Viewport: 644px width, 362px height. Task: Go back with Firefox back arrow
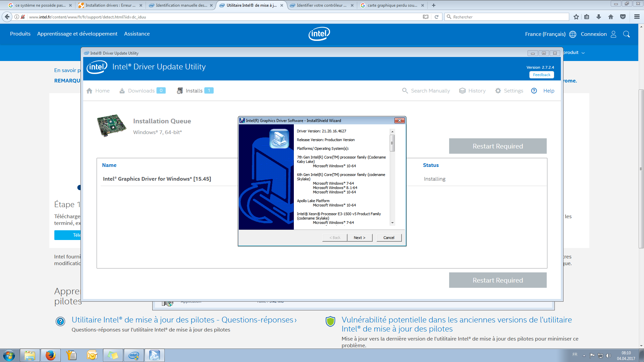(x=7, y=17)
